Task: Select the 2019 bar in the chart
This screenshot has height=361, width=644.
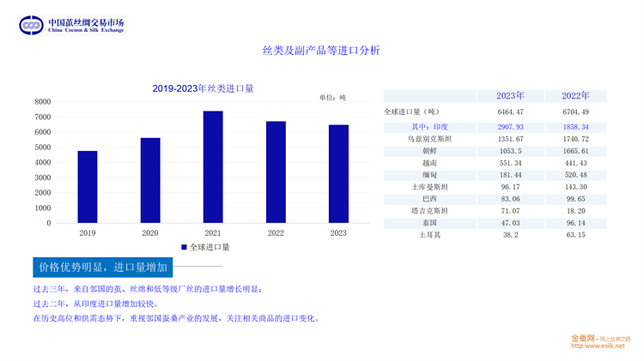Action: coord(88,187)
